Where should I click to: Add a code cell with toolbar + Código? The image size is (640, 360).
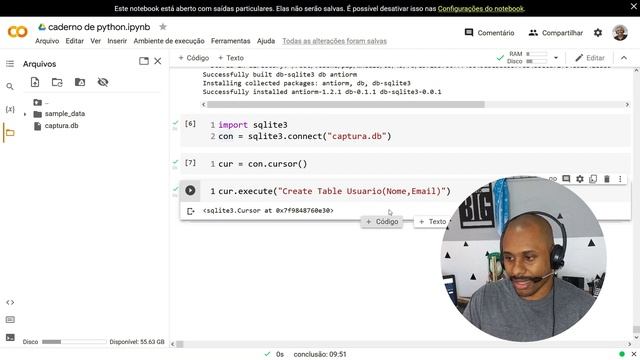tap(193, 58)
